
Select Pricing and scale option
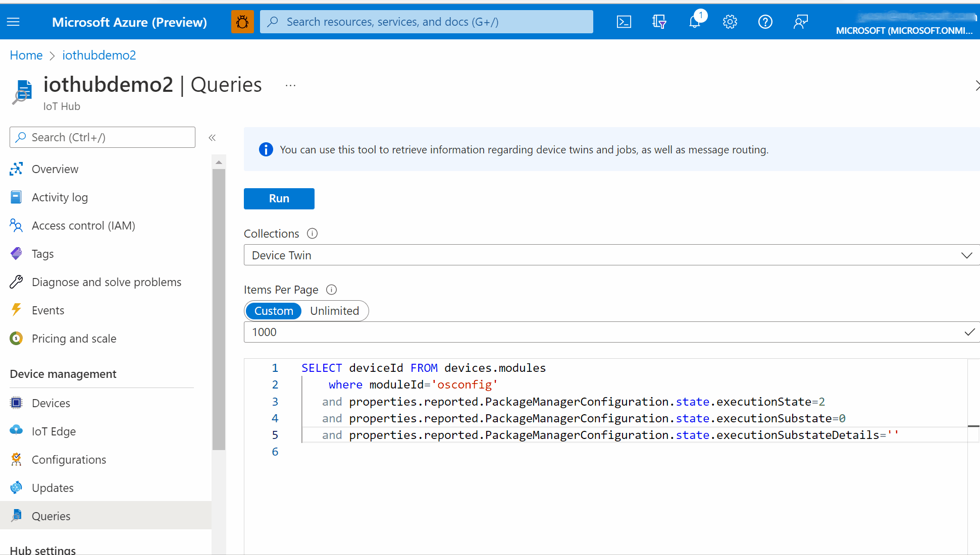74,339
